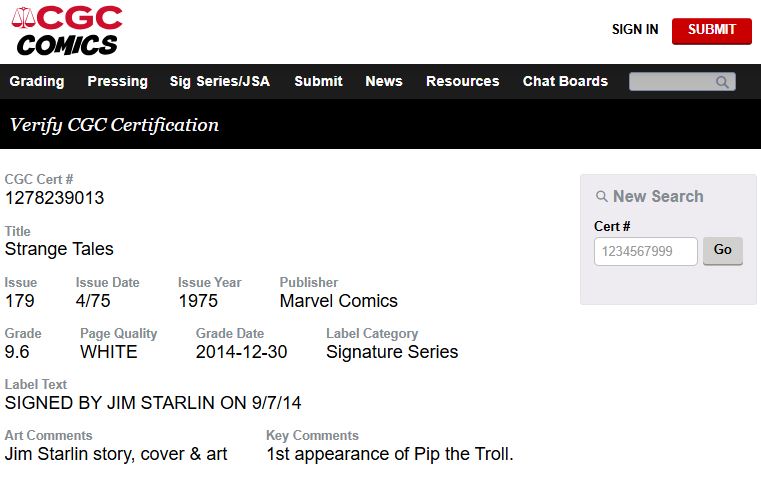The image size is (761, 478).
Task: Click the SIGN IN link
Action: (635, 30)
